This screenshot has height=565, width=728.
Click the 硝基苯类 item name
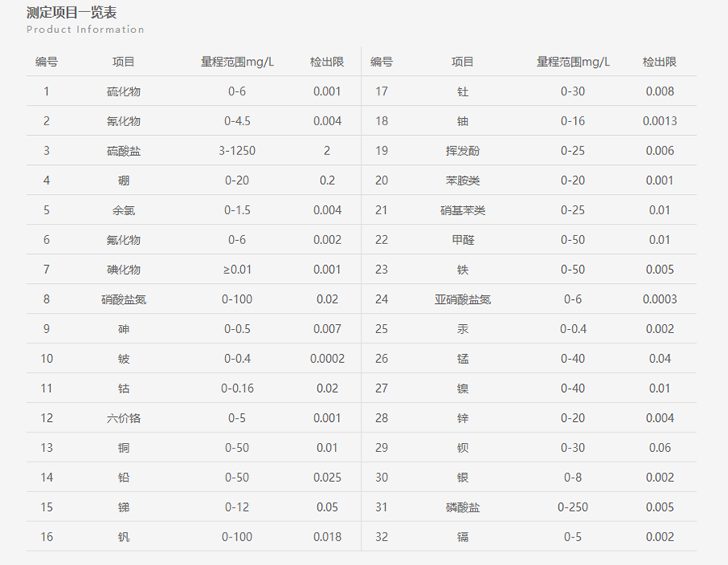(x=463, y=210)
